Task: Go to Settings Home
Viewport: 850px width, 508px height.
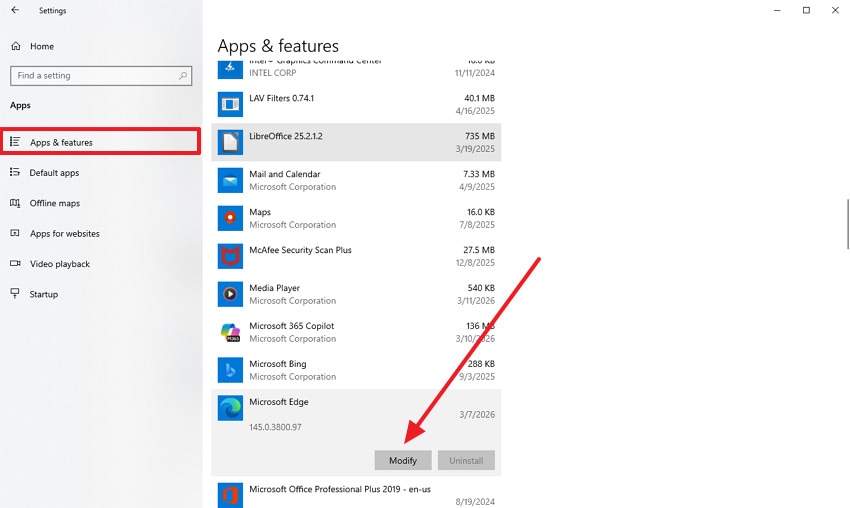Action: tap(101, 46)
